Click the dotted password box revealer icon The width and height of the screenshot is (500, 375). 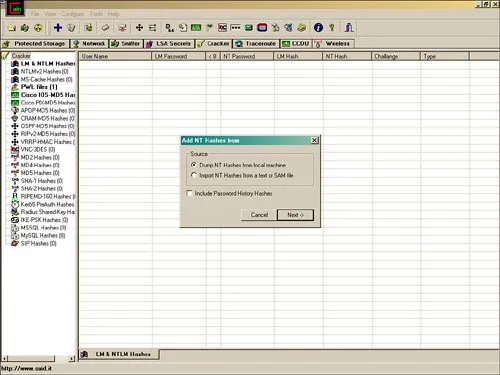235,28
